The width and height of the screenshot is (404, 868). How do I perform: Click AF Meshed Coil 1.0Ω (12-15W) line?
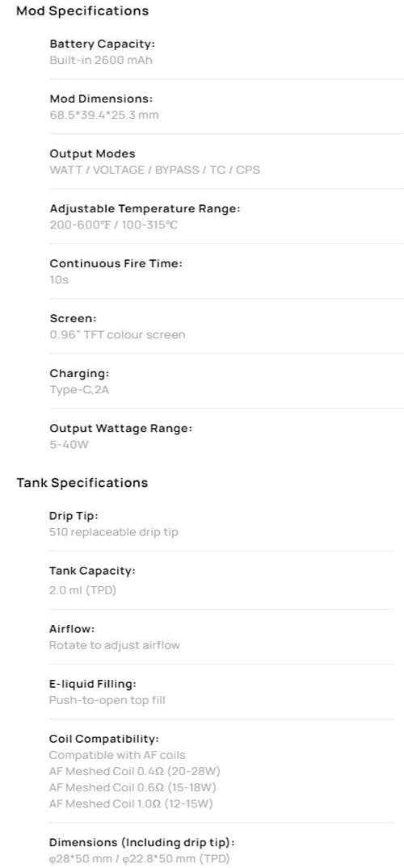coord(131,803)
